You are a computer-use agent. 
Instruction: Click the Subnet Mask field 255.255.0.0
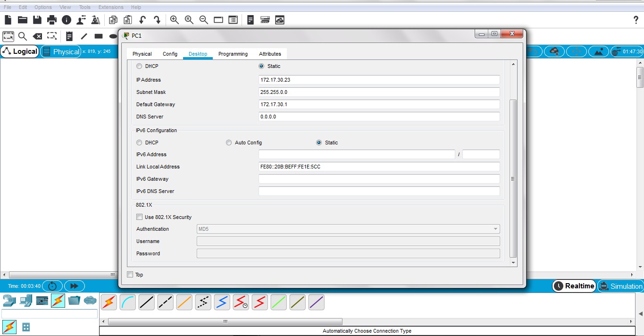click(379, 92)
